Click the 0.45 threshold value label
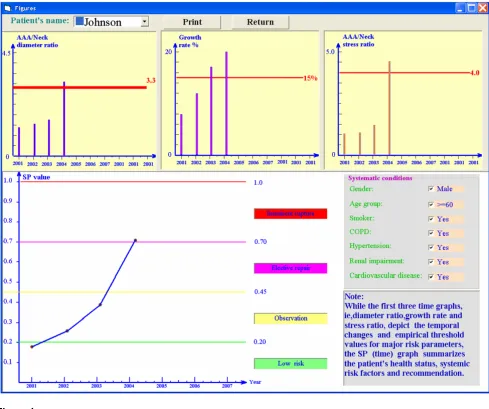 260,292
